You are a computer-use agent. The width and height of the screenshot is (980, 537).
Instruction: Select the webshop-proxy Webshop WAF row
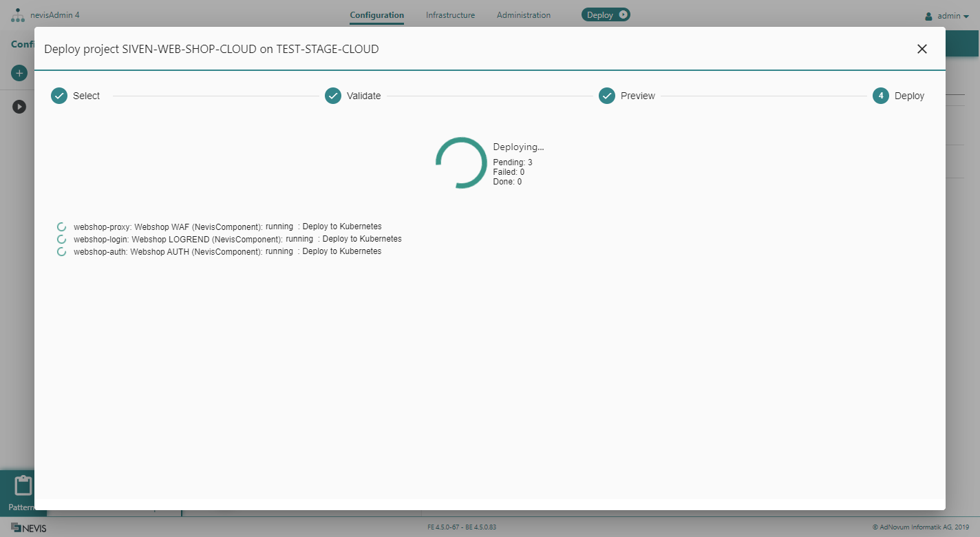click(x=227, y=227)
